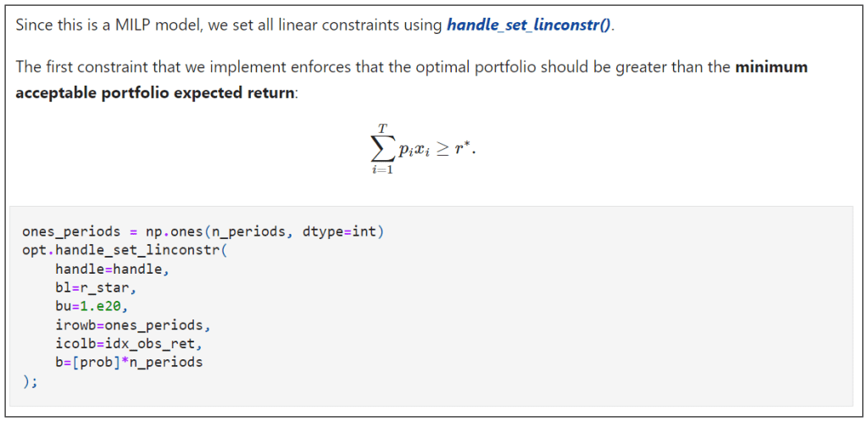The height and width of the screenshot is (422, 868).
Task: Click the bold word "minimum"
Action: [x=771, y=66]
